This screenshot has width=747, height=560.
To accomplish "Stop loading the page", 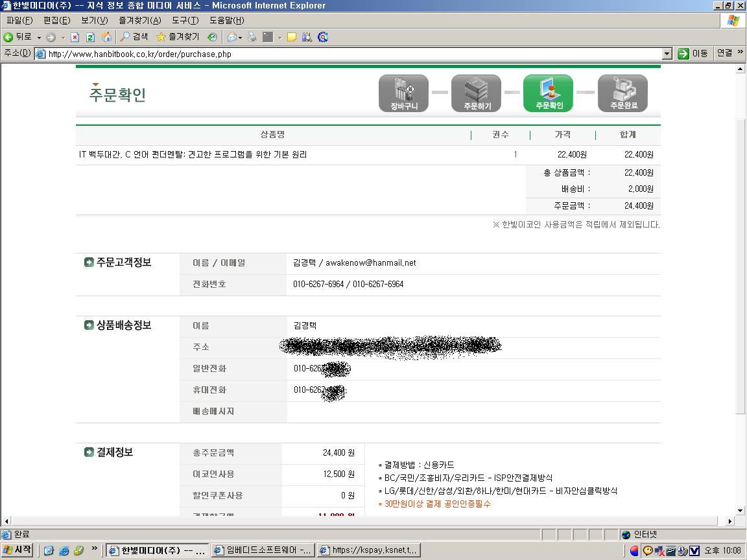I will 75,37.
